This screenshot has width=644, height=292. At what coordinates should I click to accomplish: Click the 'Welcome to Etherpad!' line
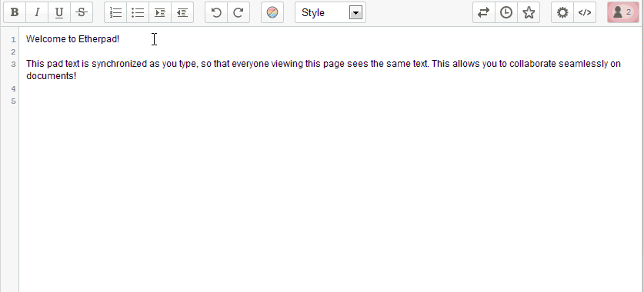(72, 39)
